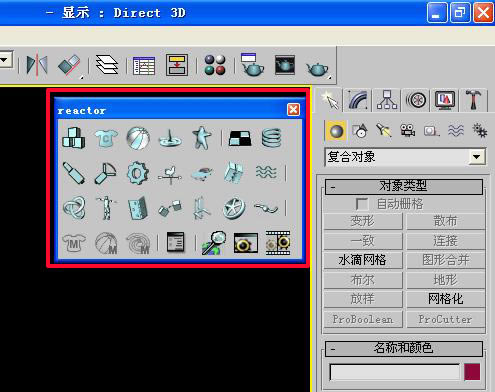Click the 水滴网格 button
Screen dimensions: 495x392
pyautogui.click(x=363, y=260)
